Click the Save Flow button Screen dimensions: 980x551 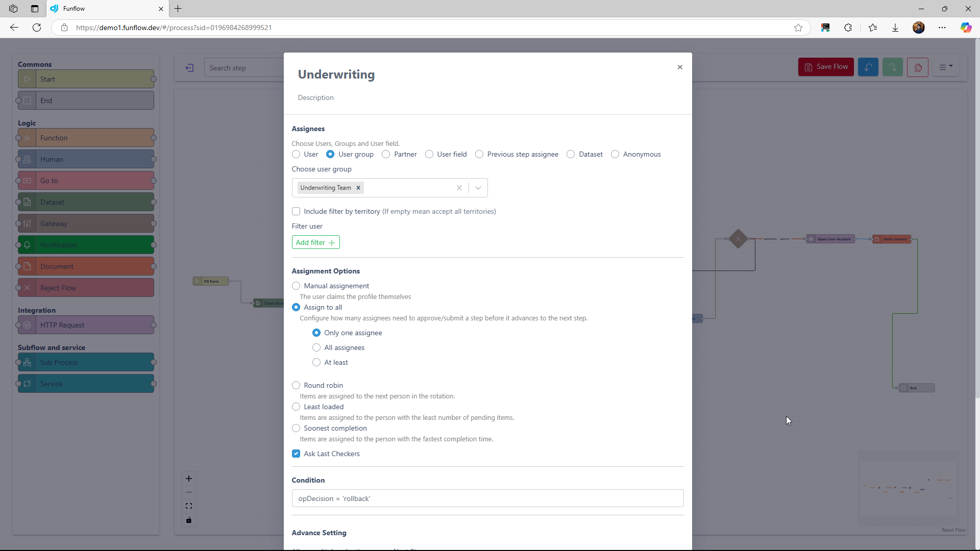pyautogui.click(x=825, y=67)
